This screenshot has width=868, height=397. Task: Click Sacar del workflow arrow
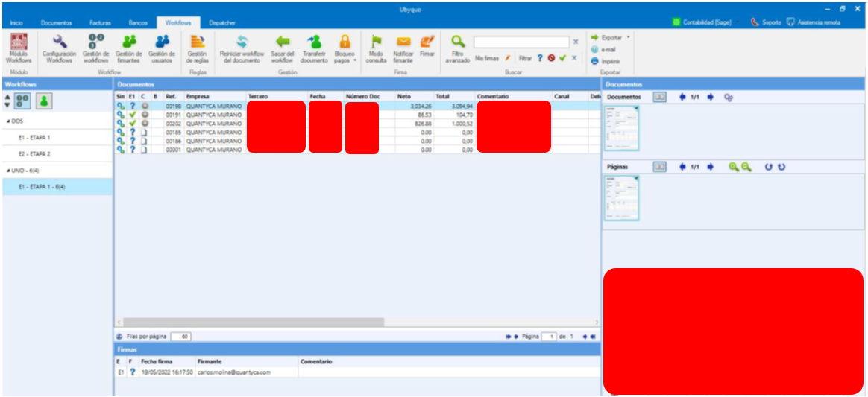(x=283, y=48)
